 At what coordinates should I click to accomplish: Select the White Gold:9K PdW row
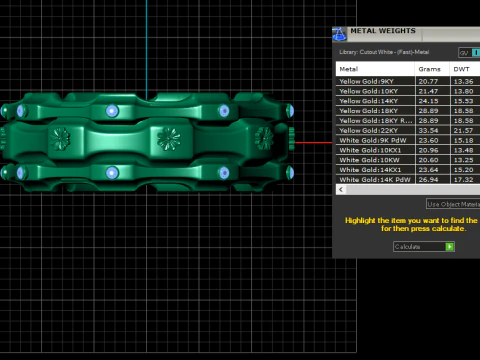click(x=408, y=140)
